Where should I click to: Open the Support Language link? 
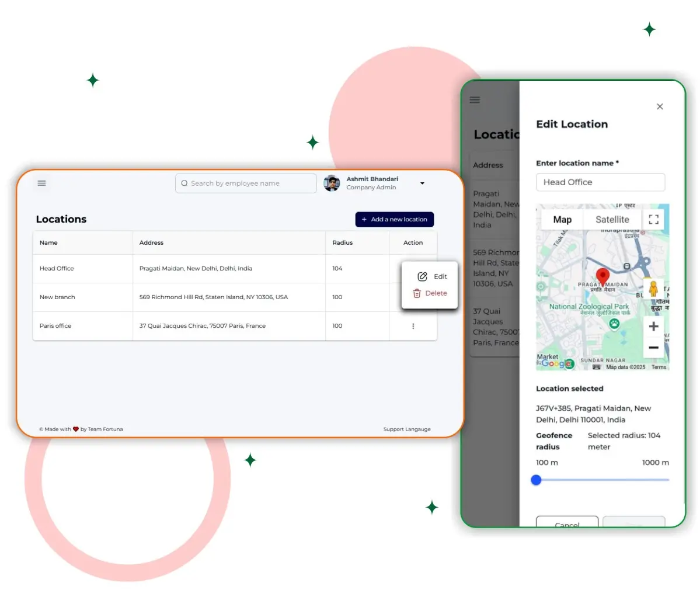[x=407, y=429]
